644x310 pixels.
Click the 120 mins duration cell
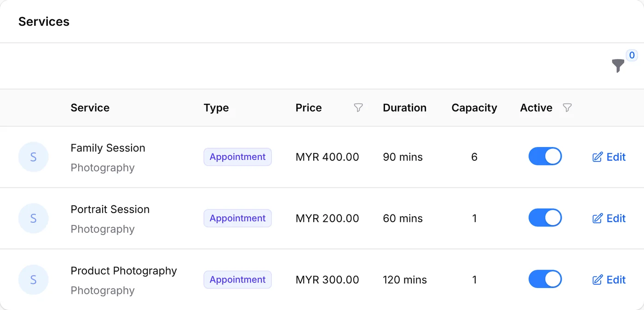pyautogui.click(x=405, y=280)
